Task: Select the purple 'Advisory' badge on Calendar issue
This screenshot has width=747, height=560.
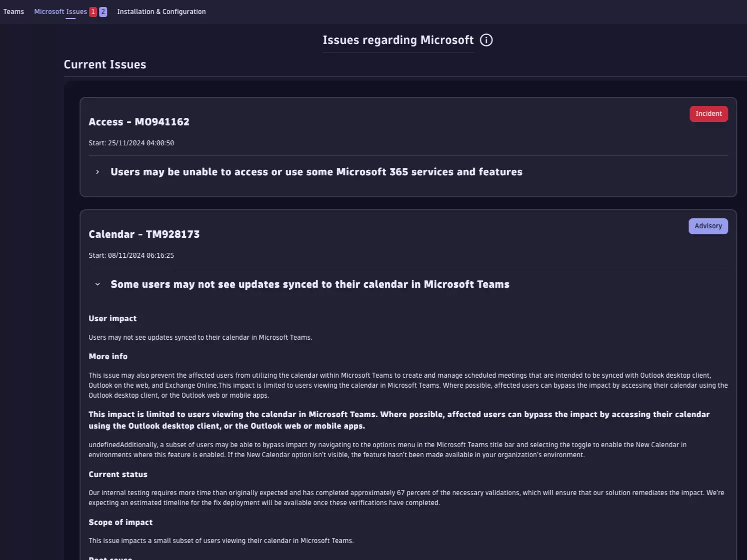Action: (708, 226)
